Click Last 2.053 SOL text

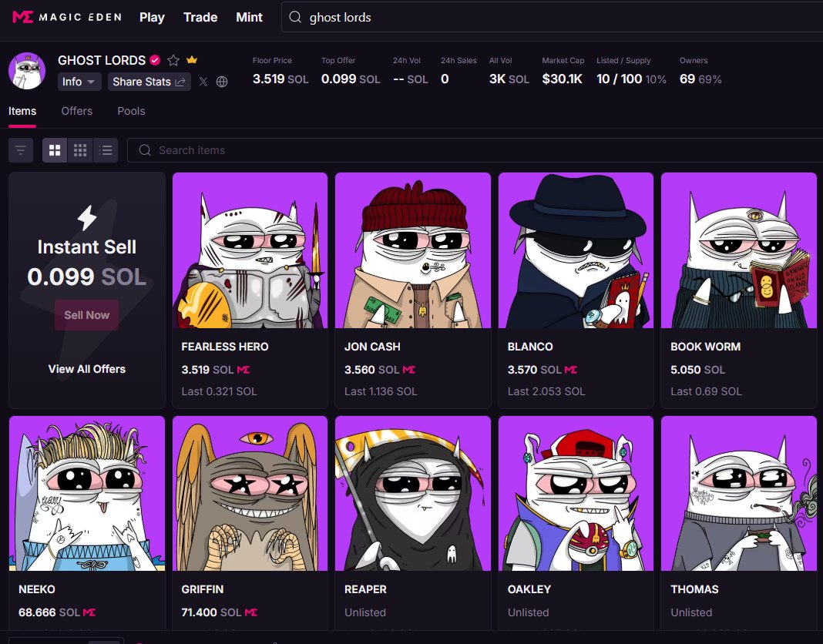click(546, 391)
